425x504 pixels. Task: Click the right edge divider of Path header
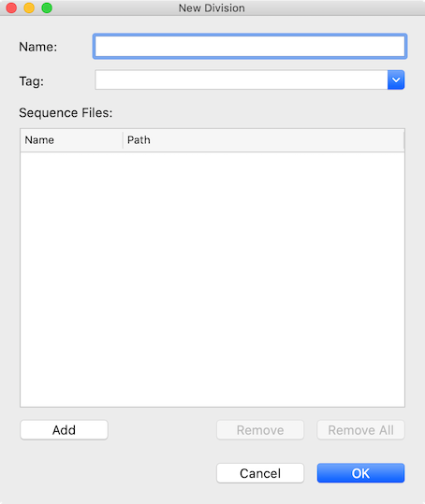pyautogui.click(x=403, y=140)
